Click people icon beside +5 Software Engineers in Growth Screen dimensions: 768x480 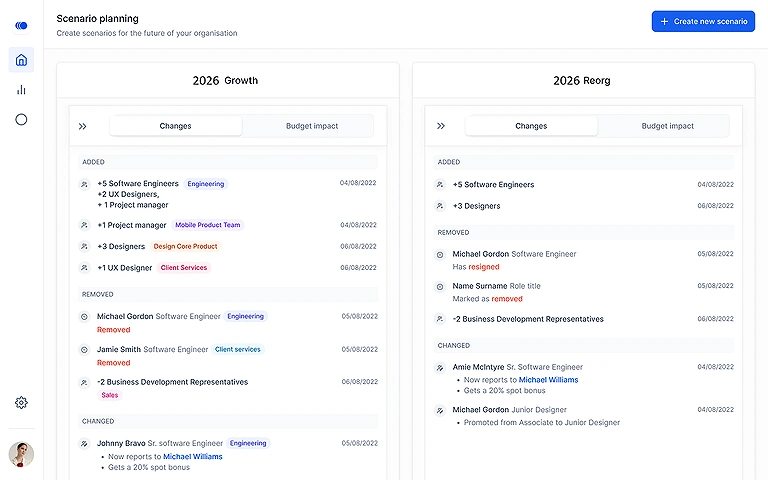84,184
